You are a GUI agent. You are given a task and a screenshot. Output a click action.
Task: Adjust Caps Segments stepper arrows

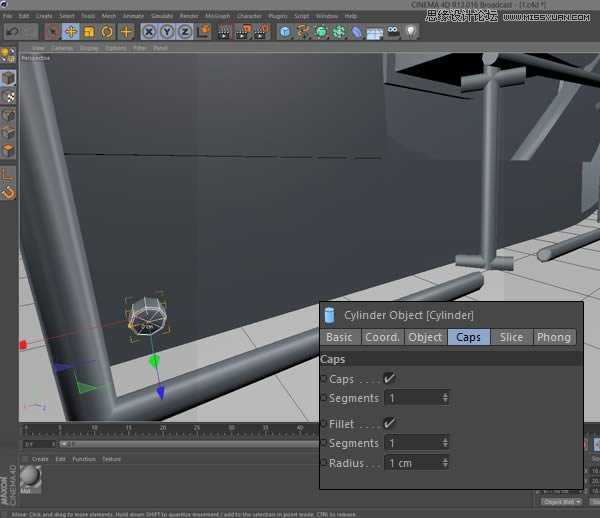[x=446, y=398]
